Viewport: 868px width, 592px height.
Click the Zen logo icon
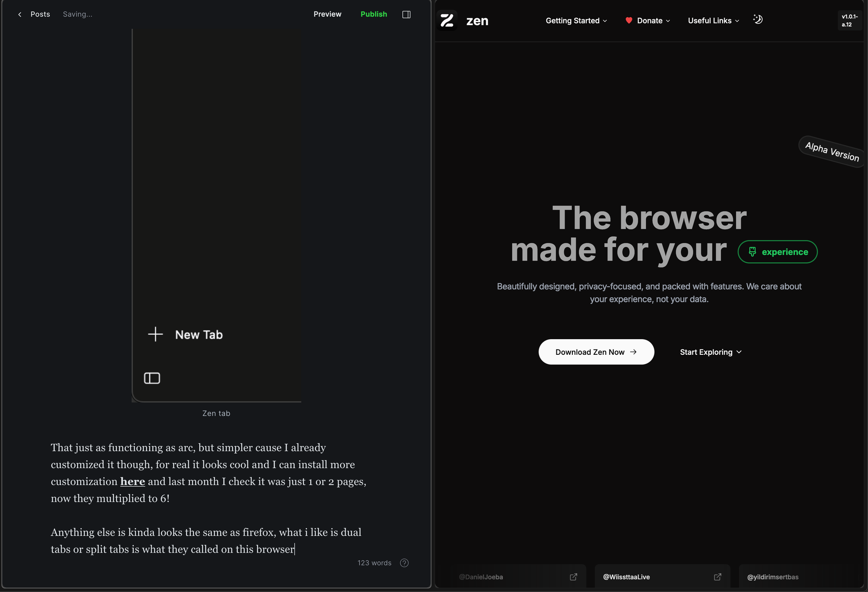coord(447,20)
